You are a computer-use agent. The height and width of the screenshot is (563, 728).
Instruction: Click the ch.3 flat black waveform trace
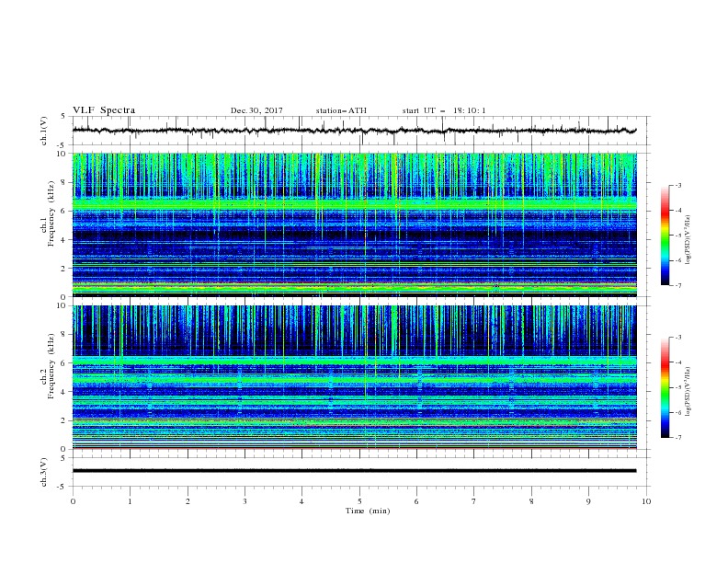[x=354, y=471]
